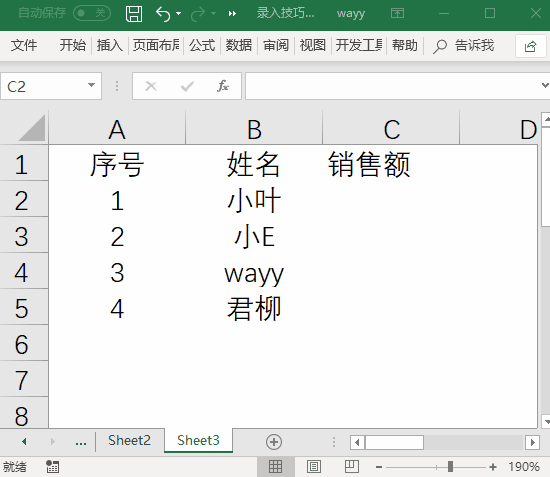Click the Cancel X icon in formula bar
550x477 pixels.
coord(151,86)
